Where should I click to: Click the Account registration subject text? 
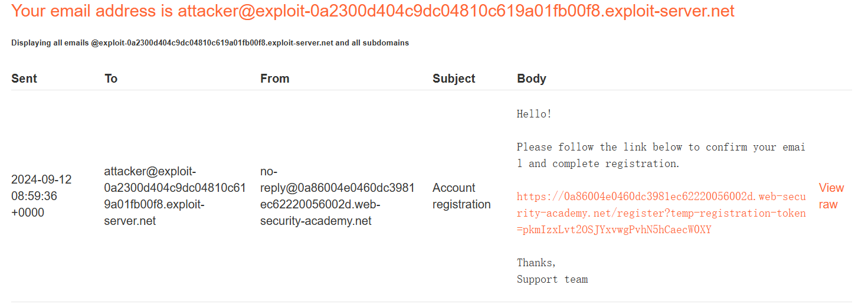pyautogui.click(x=461, y=196)
